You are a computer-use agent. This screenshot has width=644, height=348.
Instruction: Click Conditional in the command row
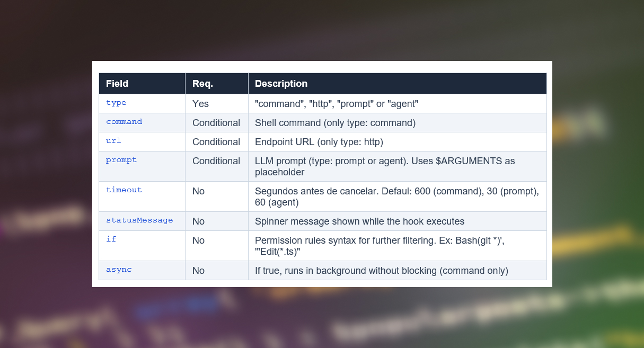tap(216, 123)
